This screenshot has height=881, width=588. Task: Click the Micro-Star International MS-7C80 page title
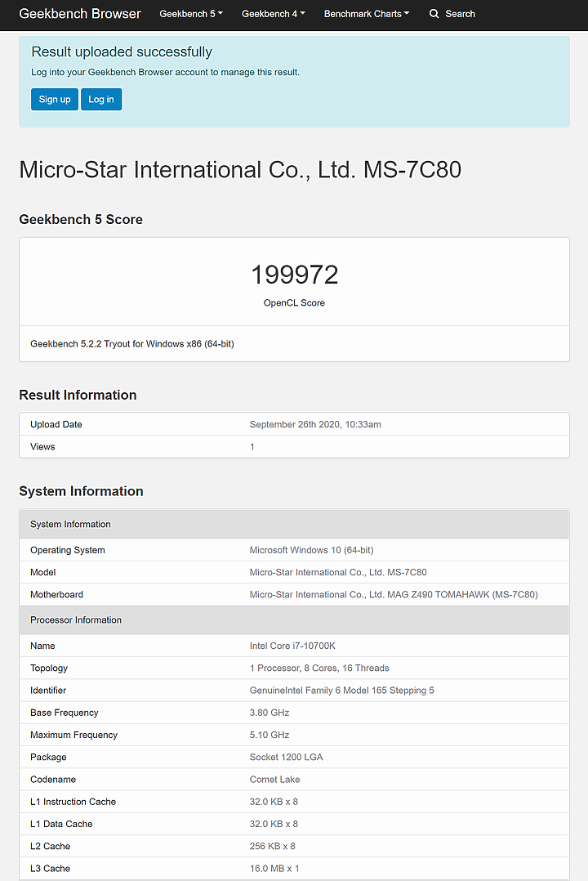(x=240, y=170)
